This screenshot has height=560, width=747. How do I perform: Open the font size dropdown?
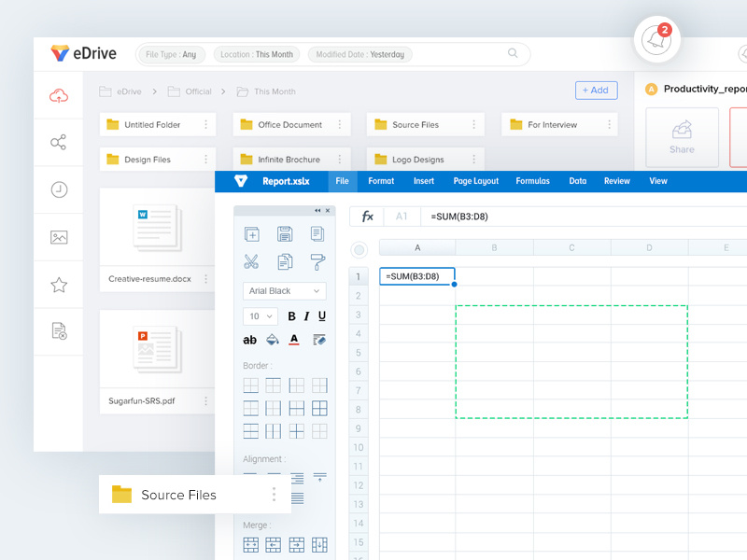(x=261, y=316)
